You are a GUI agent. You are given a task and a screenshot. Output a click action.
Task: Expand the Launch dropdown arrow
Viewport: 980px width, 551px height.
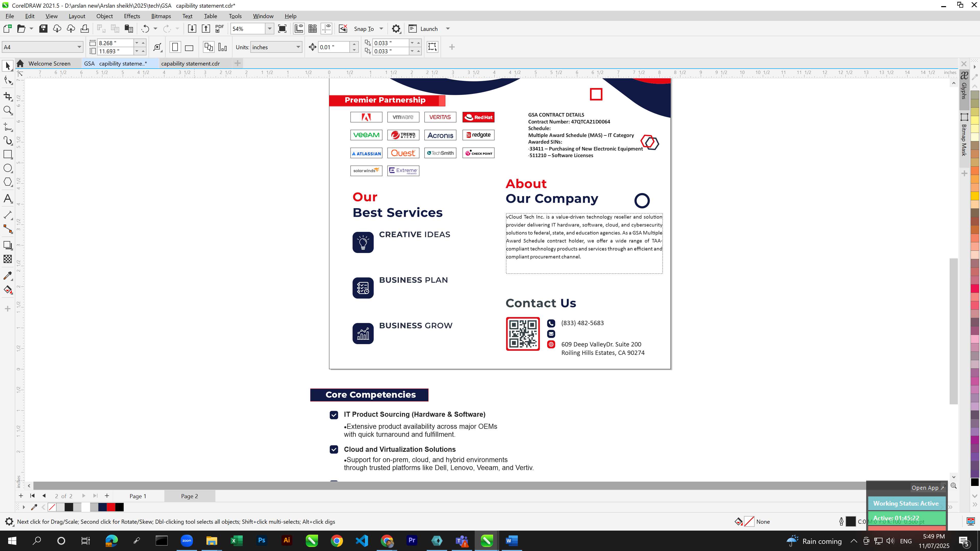tap(448, 29)
